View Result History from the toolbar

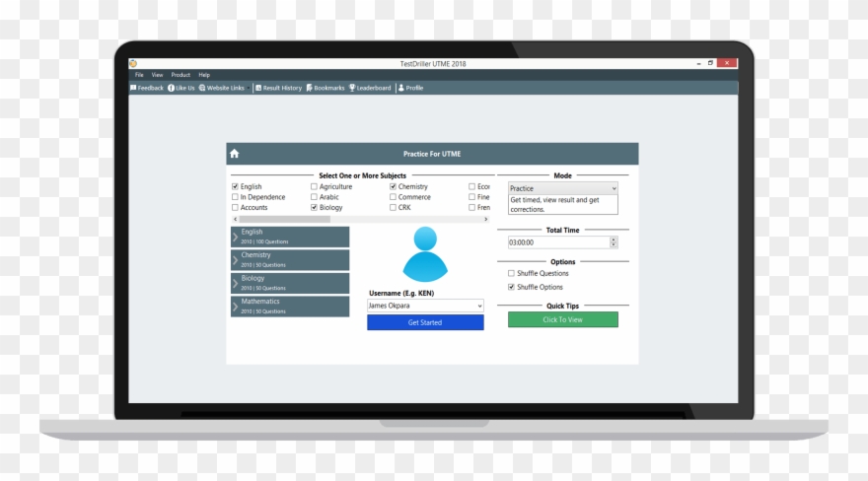pos(279,88)
